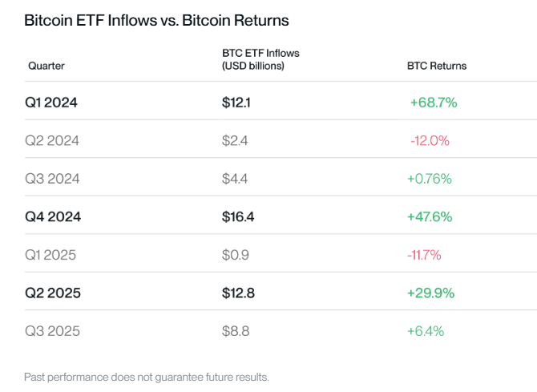
Task: Click the past performance disclaimer text
Action: [147, 376]
